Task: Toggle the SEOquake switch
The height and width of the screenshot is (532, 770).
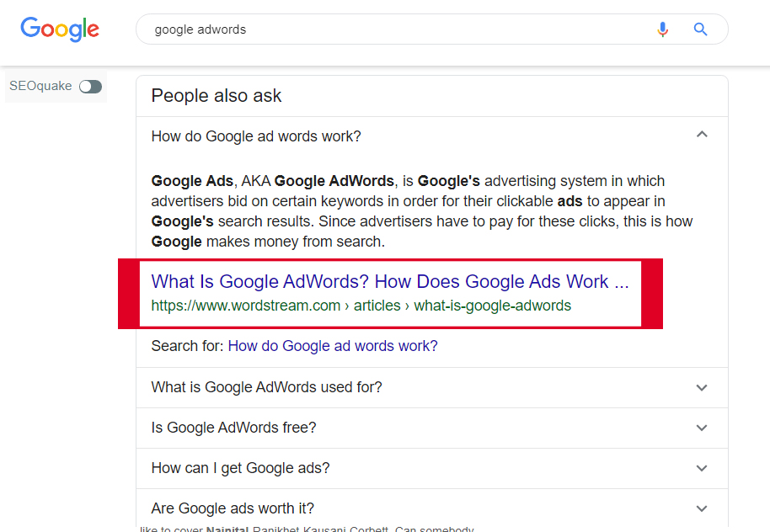Action: tap(90, 87)
